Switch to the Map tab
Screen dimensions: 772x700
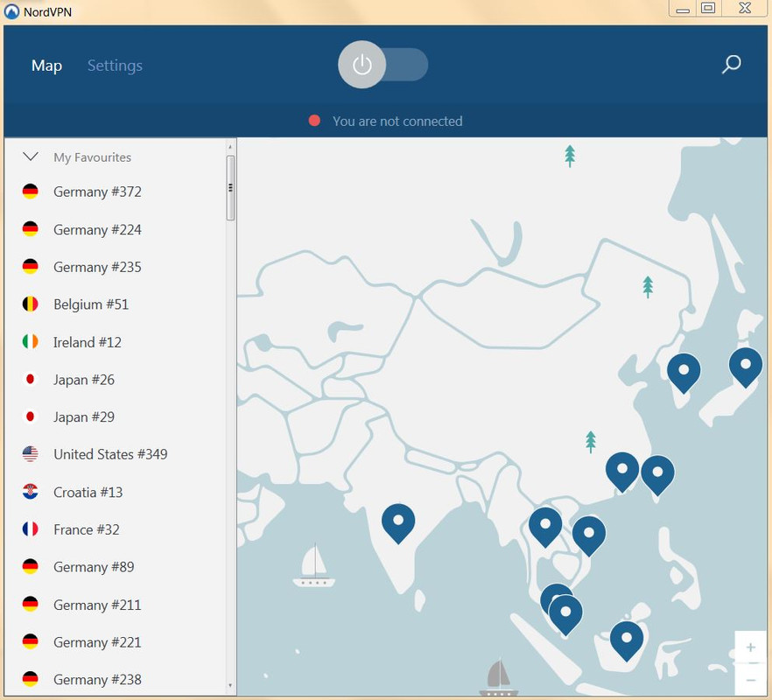pos(46,66)
